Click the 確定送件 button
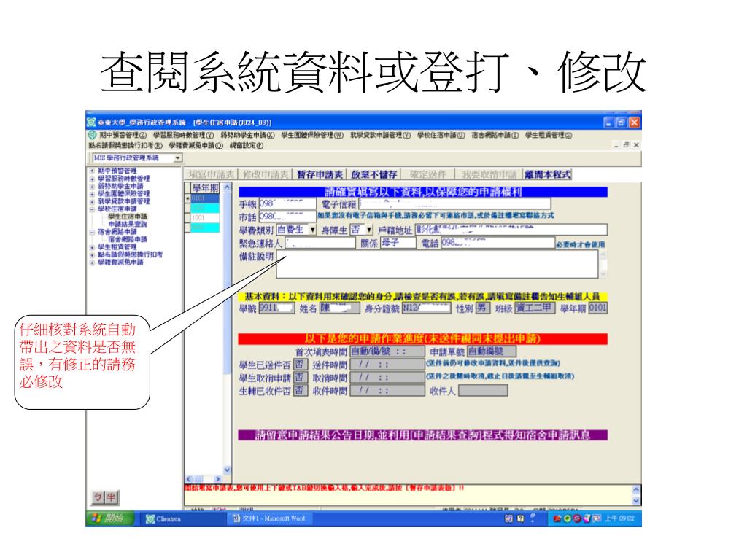 tap(427, 174)
